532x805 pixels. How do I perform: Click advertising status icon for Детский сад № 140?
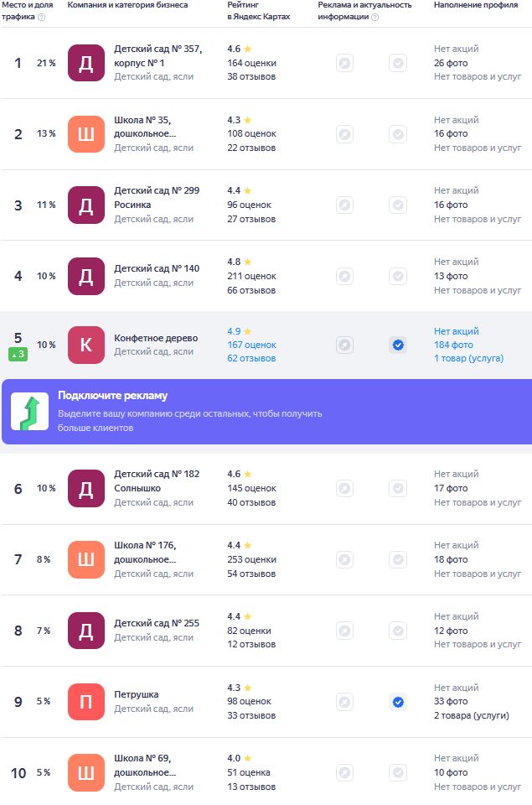(x=344, y=276)
